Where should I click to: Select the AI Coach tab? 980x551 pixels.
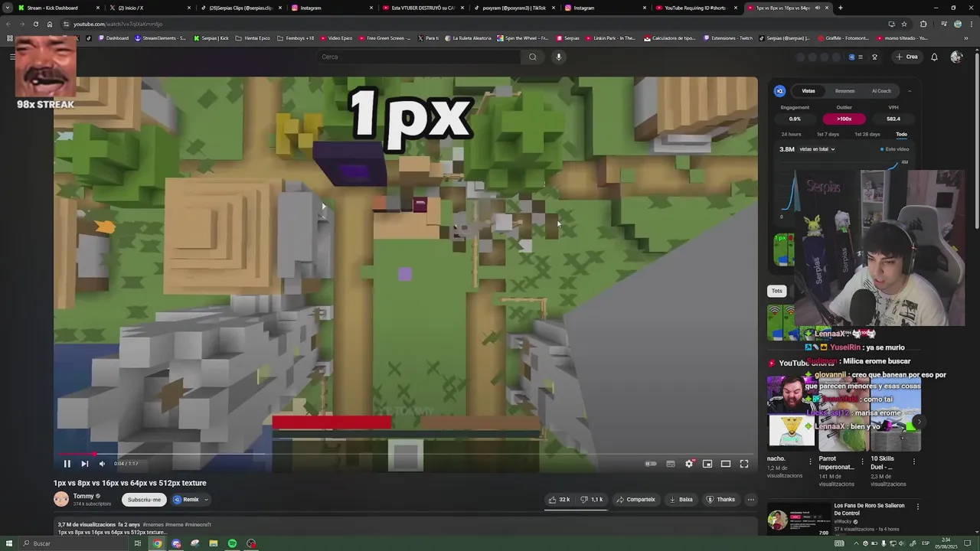881,91
